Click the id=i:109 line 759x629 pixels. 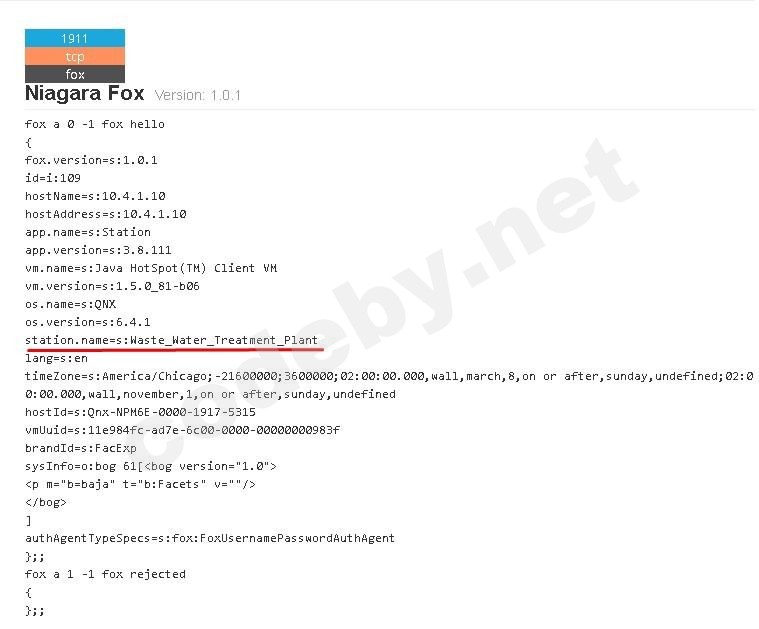click(53, 178)
